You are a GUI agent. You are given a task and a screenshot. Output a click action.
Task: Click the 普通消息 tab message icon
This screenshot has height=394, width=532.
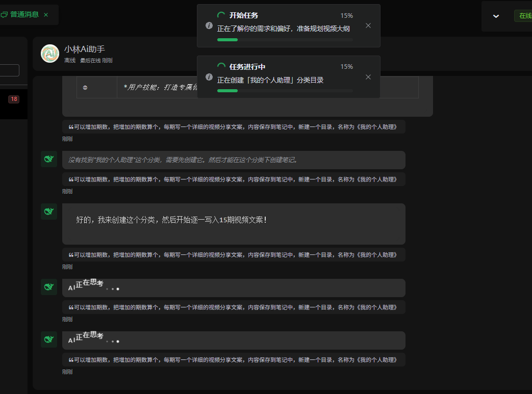pyautogui.click(x=4, y=15)
